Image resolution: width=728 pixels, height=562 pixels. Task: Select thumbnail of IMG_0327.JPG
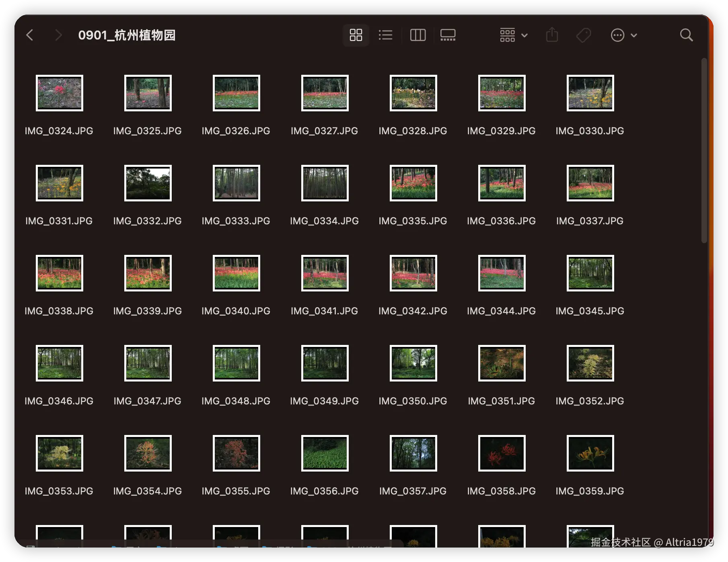pyautogui.click(x=325, y=93)
